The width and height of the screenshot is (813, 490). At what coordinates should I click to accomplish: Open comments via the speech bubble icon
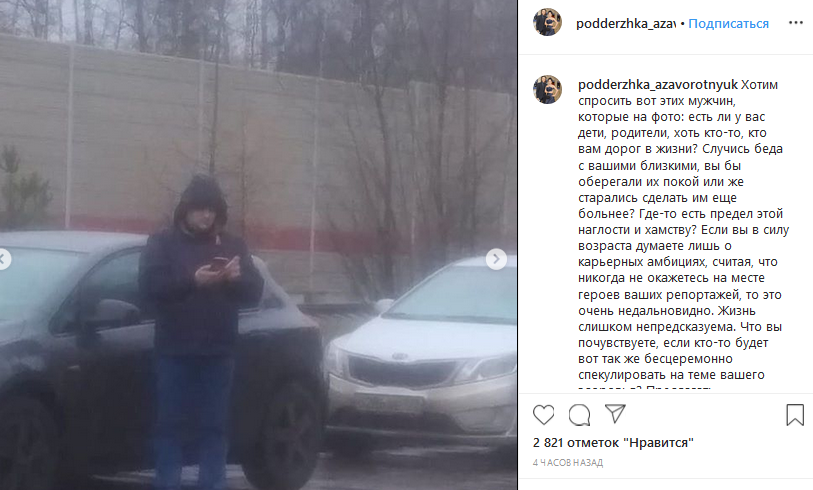pos(579,415)
